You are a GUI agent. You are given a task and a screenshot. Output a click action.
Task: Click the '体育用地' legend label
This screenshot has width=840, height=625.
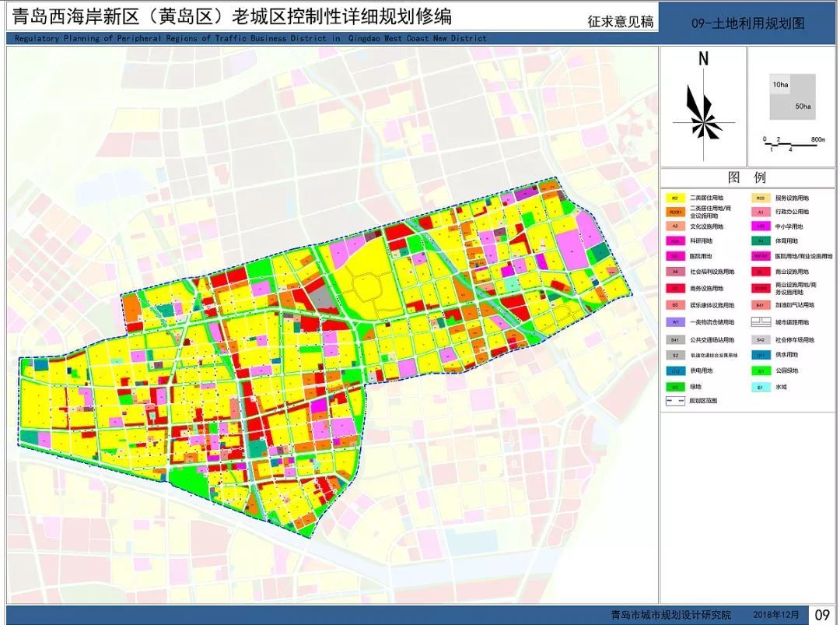tap(786, 241)
